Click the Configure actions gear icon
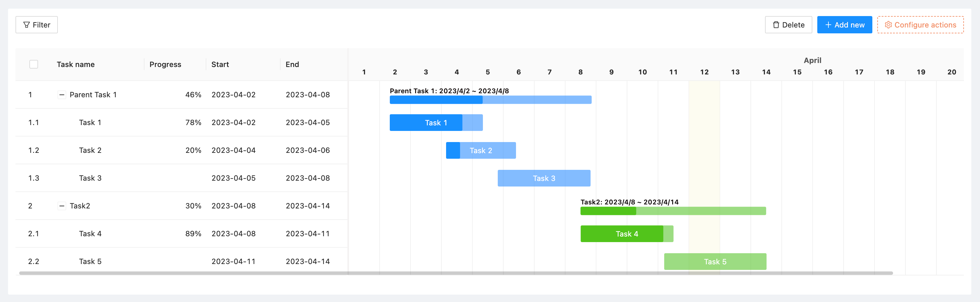980x302 pixels. point(888,25)
